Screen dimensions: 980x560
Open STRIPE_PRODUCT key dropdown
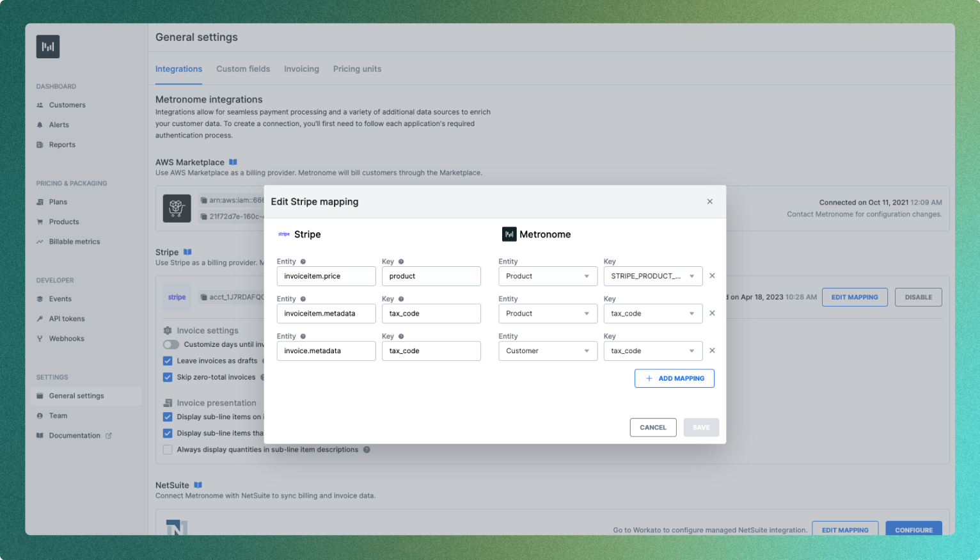pyautogui.click(x=653, y=276)
